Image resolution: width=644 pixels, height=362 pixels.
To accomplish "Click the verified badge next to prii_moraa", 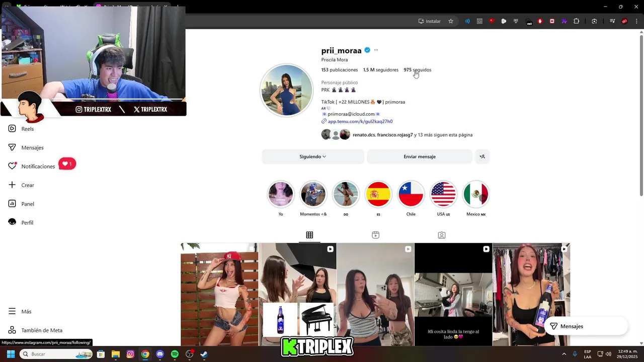I will coord(367,50).
